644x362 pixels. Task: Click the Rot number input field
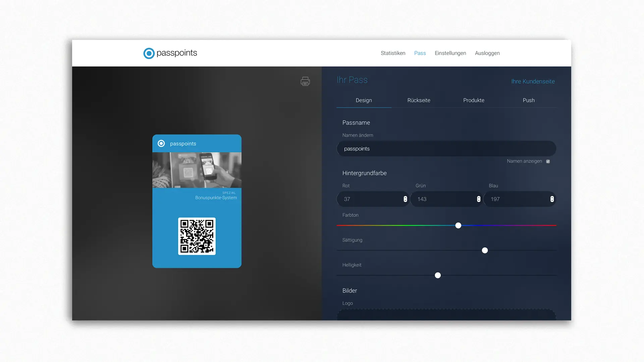(373, 199)
